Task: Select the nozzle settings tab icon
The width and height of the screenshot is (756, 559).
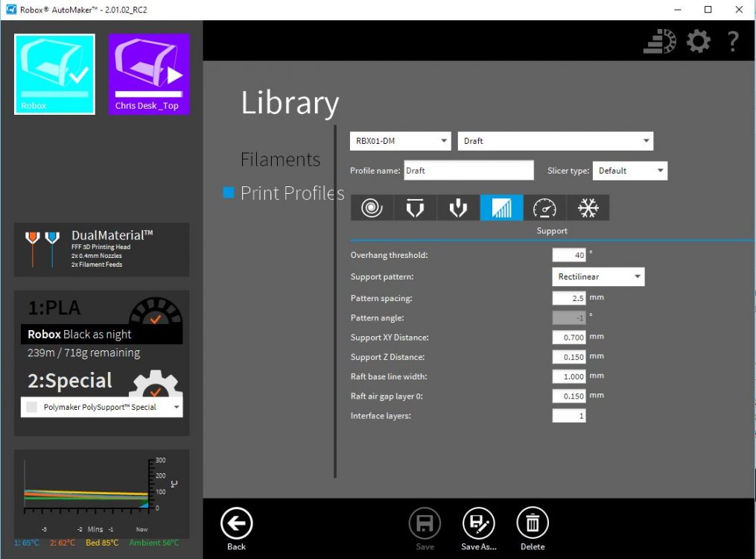Action: point(415,208)
